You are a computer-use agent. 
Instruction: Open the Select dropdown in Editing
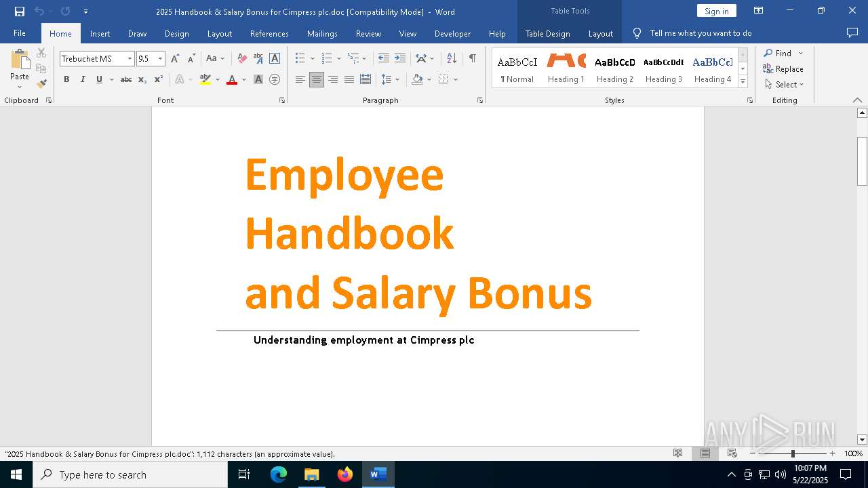[784, 84]
